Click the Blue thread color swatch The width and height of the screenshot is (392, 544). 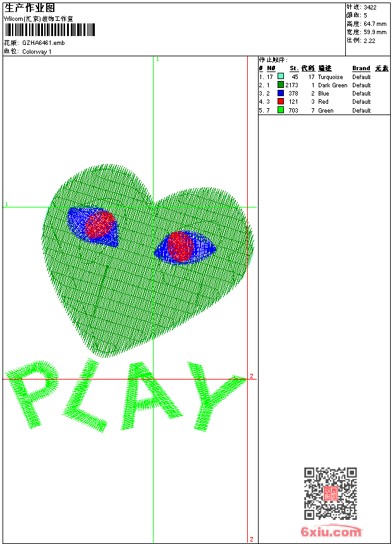point(281,93)
